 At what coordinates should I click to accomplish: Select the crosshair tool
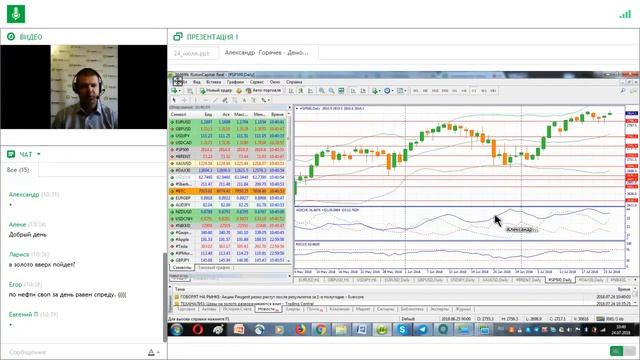point(184,100)
